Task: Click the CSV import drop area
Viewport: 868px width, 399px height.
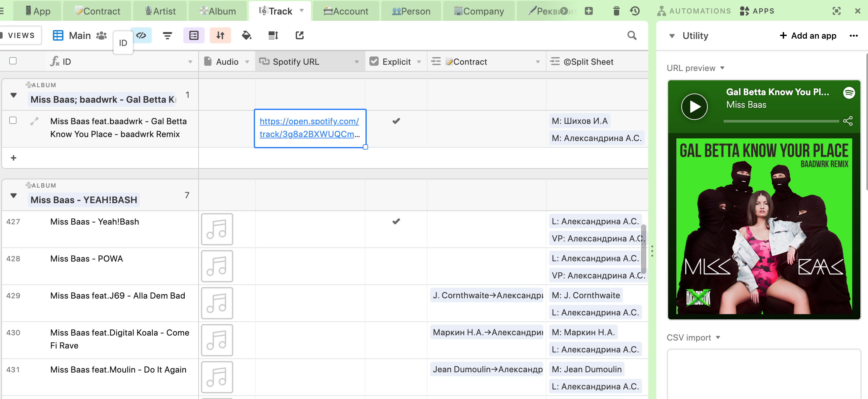Action: pyautogui.click(x=764, y=374)
